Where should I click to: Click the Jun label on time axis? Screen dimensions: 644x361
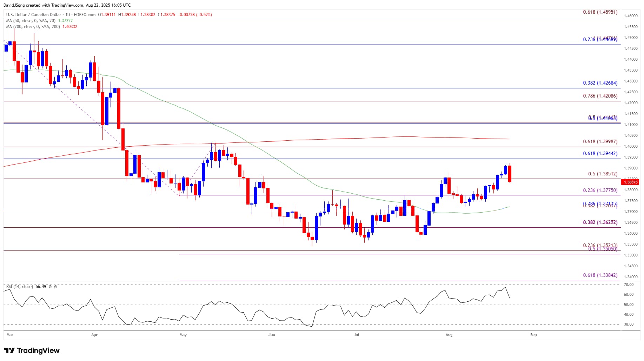click(272, 335)
